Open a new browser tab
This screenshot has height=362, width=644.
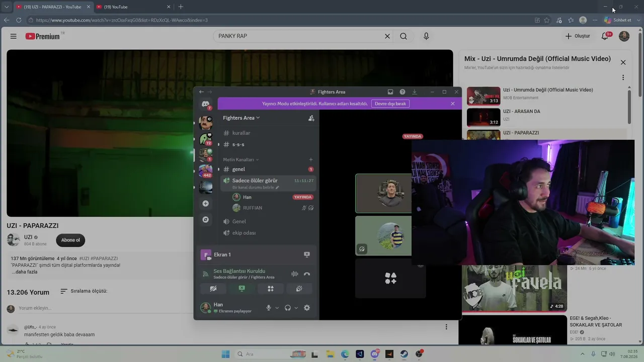(x=181, y=7)
